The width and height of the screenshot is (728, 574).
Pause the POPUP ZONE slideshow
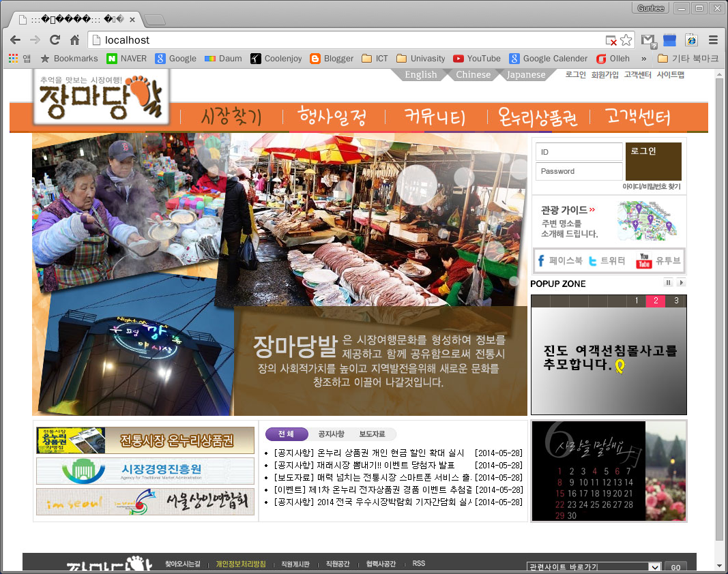[x=668, y=283]
